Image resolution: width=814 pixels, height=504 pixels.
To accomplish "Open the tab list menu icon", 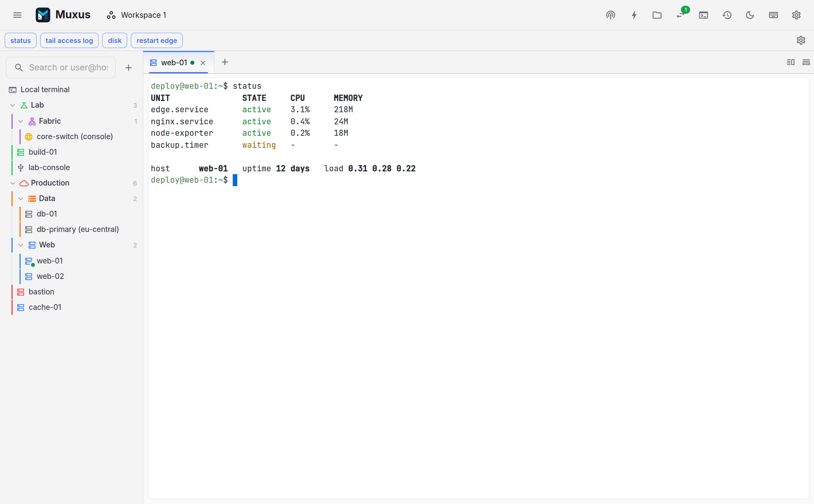I will click(806, 62).
